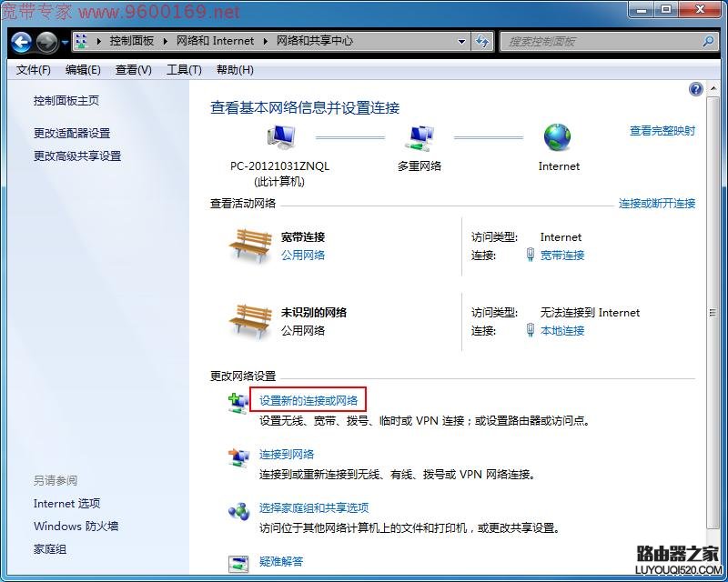The image size is (728, 582).
Task: Click the 多重网络 network icon
Action: pos(420,135)
